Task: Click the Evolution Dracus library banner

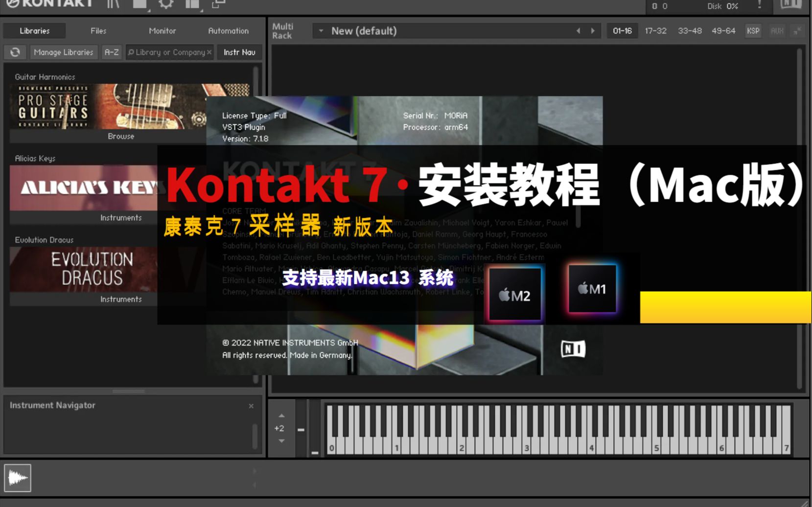Action: click(84, 270)
